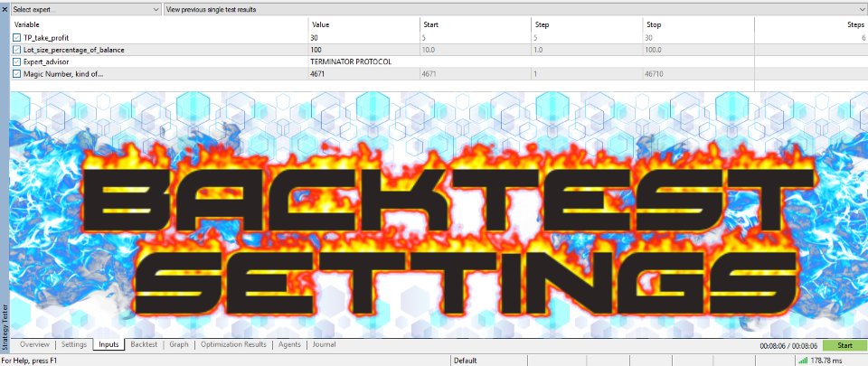The height and width of the screenshot is (366, 868).
Task: Open the Optimization Results tab
Action: pyautogui.click(x=233, y=344)
